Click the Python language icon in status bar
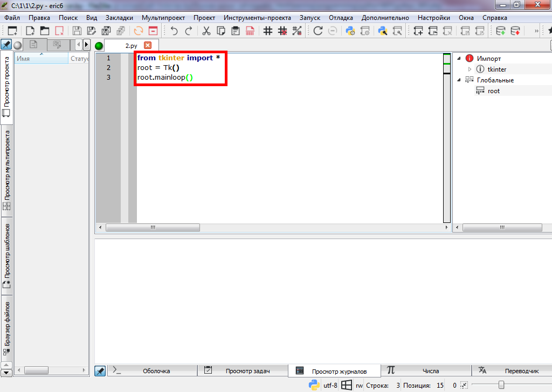This screenshot has width=552, height=392. point(314,385)
